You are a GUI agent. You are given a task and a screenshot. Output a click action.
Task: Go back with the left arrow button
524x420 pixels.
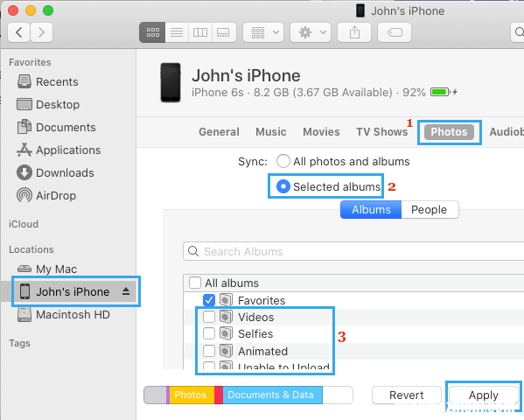18,32
